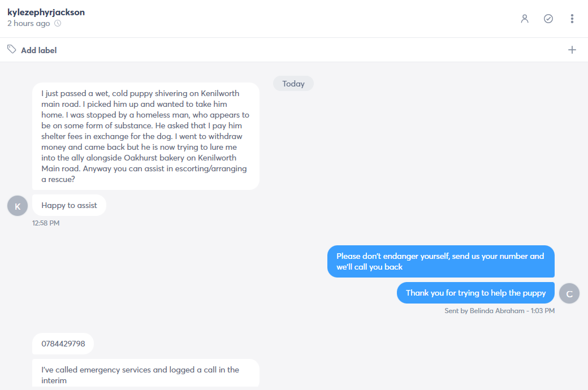Image resolution: width=588 pixels, height=390 pixels.
Task: Select the Today date pill
Action: 293,84
